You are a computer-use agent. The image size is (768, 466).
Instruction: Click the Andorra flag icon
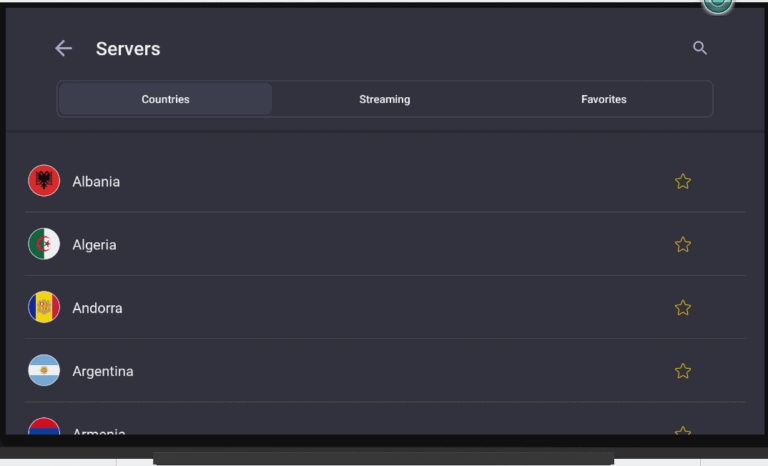pyautogui.click(x=44, y=307)
